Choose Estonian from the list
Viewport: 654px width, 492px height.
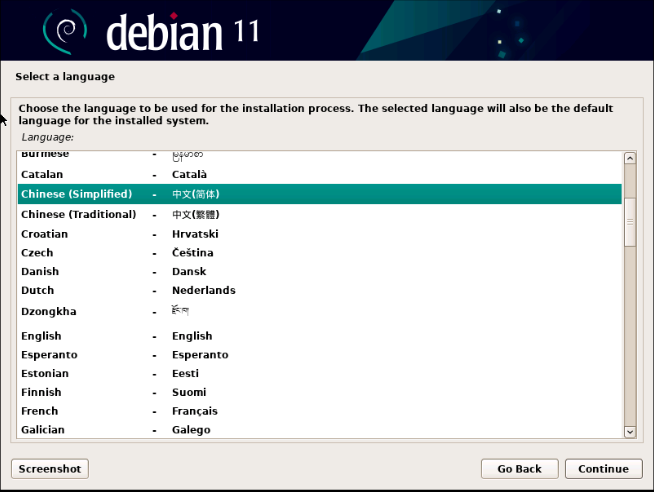pos(319,374)
